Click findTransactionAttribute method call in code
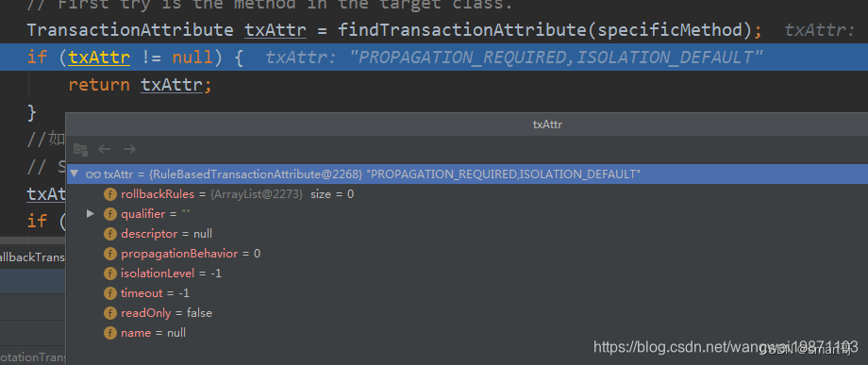This screenshot has height=365, width=868. pos(462,30)
